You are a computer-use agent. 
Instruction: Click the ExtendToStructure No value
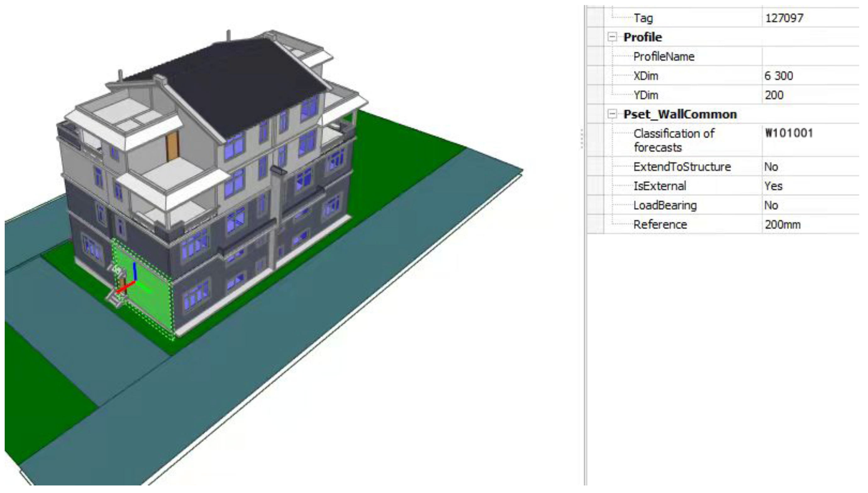click(771, 167)
